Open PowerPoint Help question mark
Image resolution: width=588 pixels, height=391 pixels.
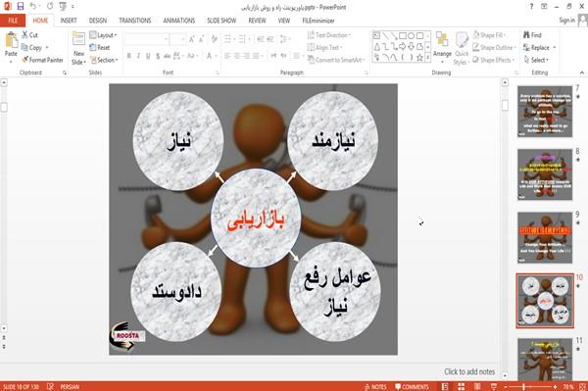point(531,7)
